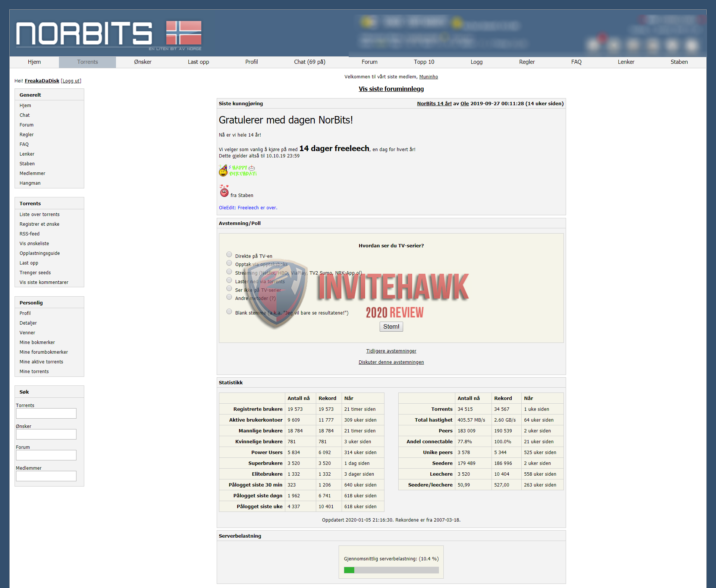Screen dimensions: 716x588
Task: Open 'Liste over torrents' sidebar link
Action: click(40, 215)
